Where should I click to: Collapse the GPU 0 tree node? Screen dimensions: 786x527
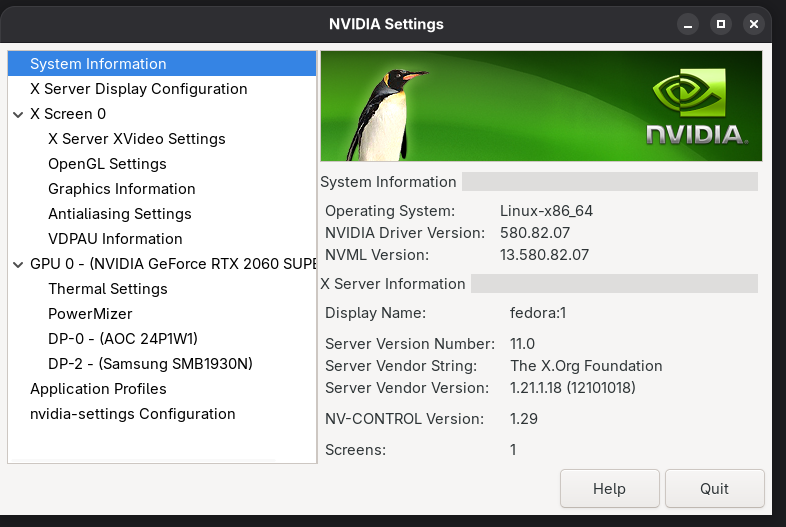[18, 264]
